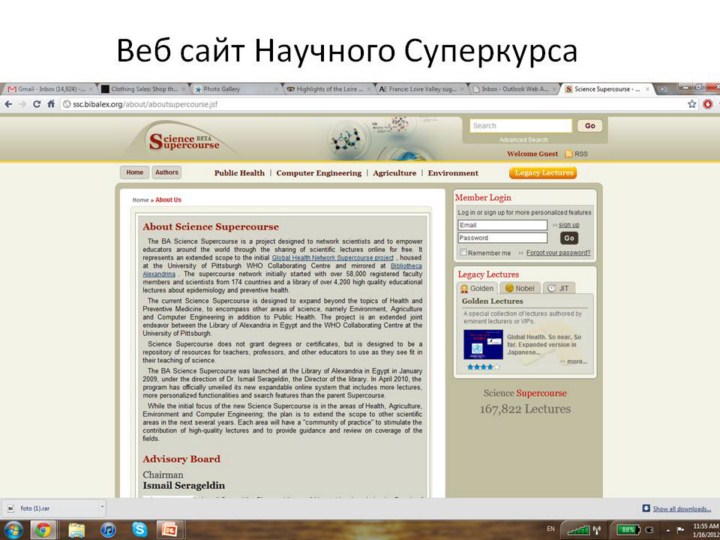Open PowerPoint from the taskbar
This screenshot has height=540, width=720.
[x=170, y=529]
